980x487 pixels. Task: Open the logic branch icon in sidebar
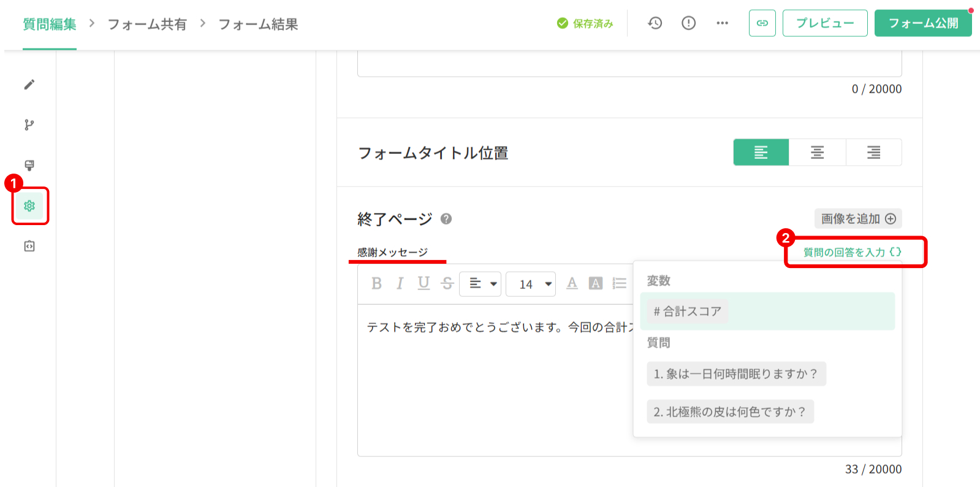[29, 125]
